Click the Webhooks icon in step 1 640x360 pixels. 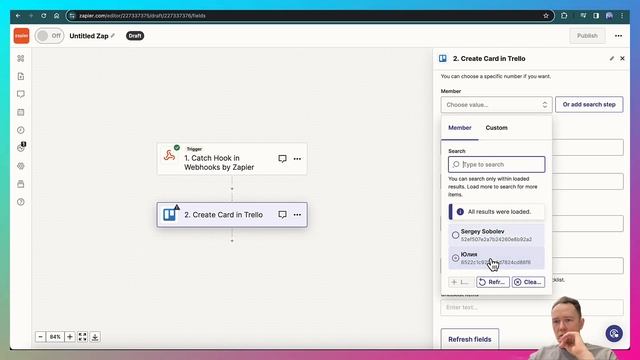pos(169,156)
